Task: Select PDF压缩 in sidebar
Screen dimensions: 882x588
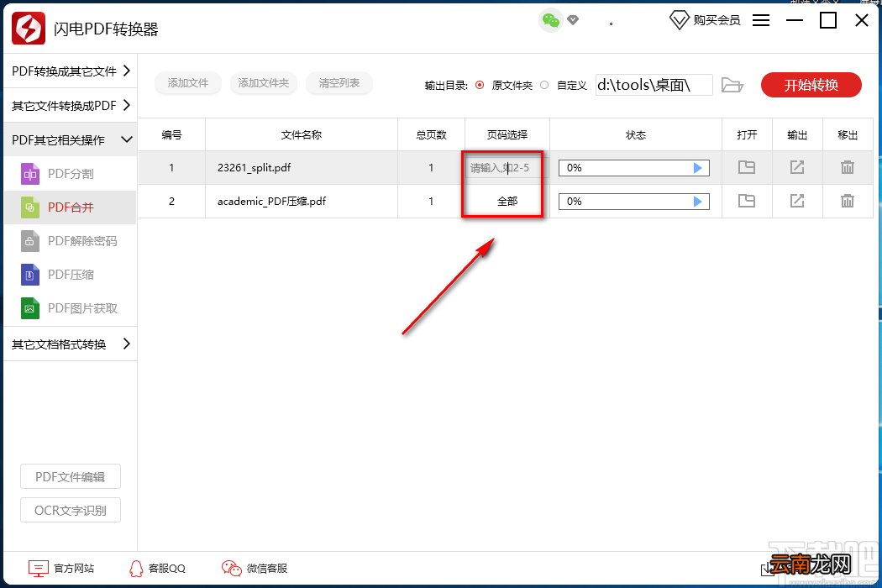Action: click(x=71, y=275)
